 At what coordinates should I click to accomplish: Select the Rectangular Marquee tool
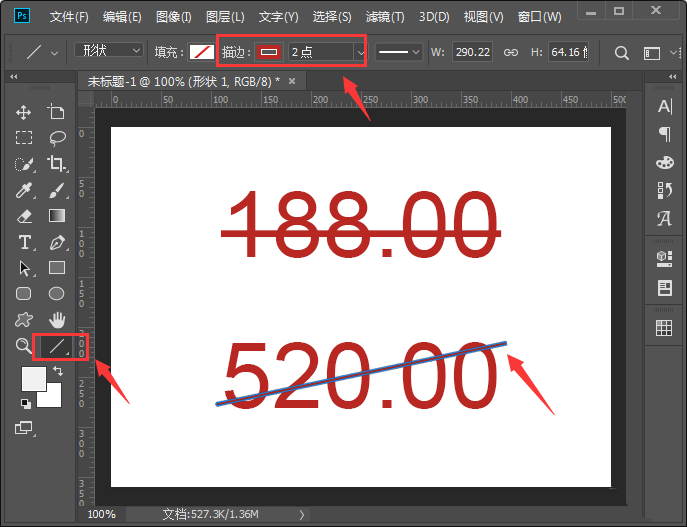(x=24, y=138)
